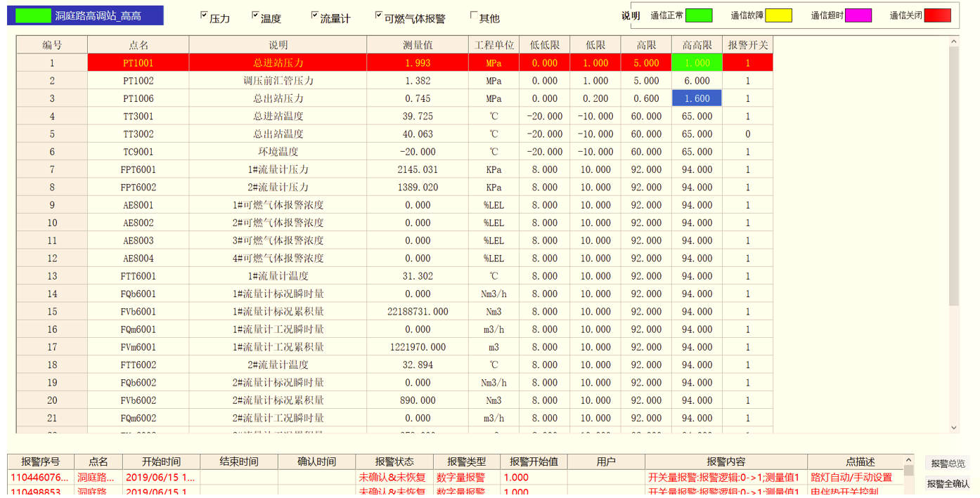Enable the 其他 checkbox
The width and height of the screenshot is (980, 498).
pos(474,15)
